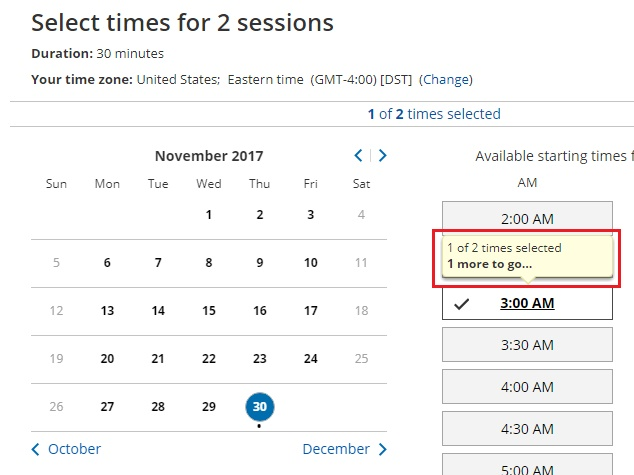634x475 pixels.
Task: Select the 2:00 AM starting time
Action: 527,218
